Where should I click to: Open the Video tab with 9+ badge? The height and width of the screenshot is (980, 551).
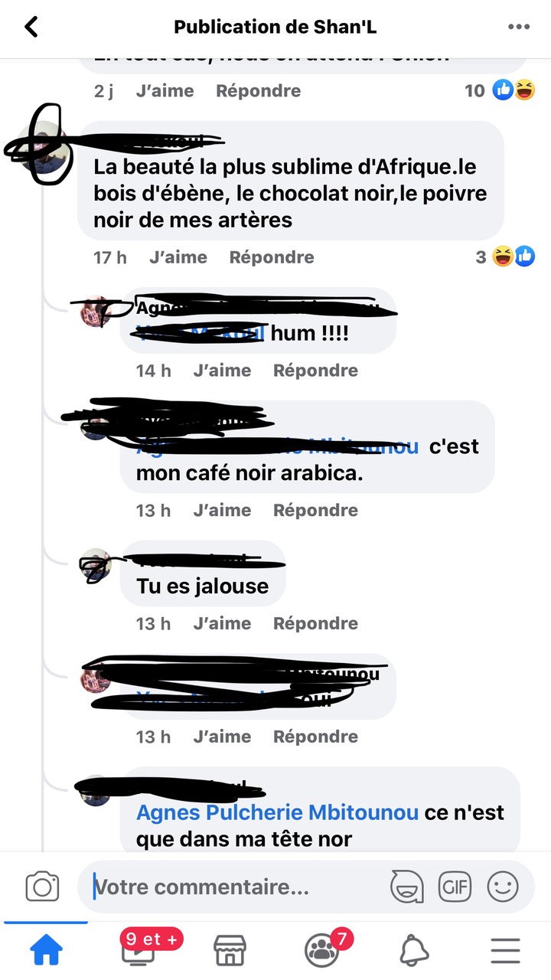click(x=138, y=949)
